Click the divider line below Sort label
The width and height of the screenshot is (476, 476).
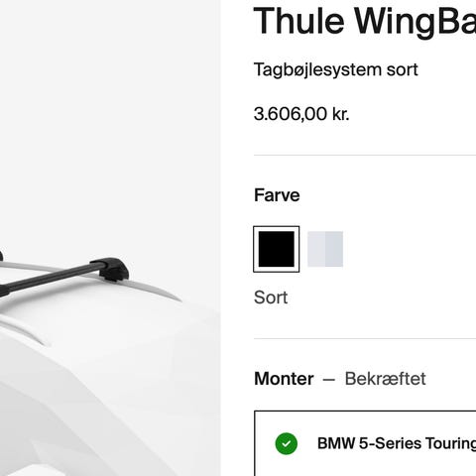point(365,338)
